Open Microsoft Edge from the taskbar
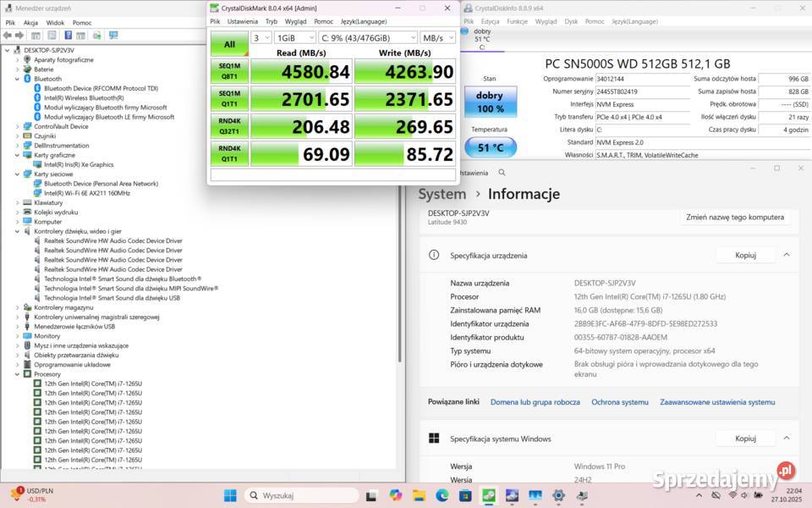 (x=442, y=495)
